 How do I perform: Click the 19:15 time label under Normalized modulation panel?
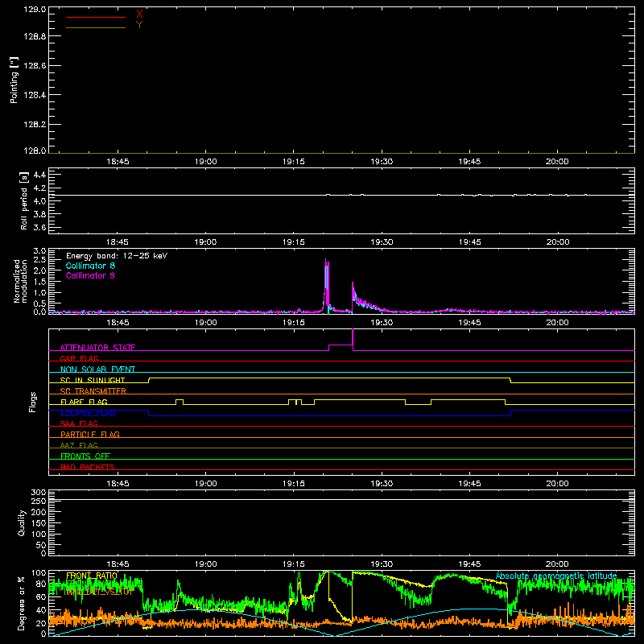[294, 323]
